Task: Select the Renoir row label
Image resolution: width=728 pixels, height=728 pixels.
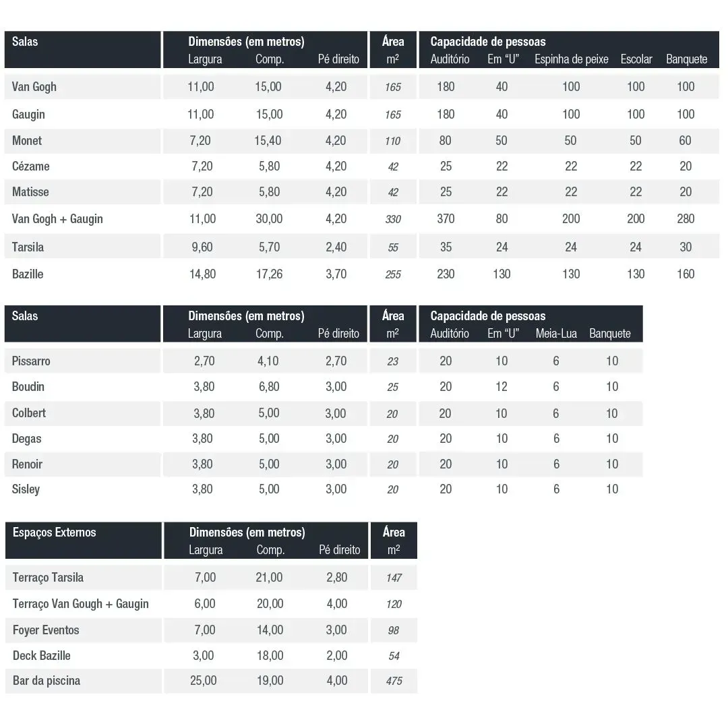Action: pyautogui.click(x=27, y=464)
